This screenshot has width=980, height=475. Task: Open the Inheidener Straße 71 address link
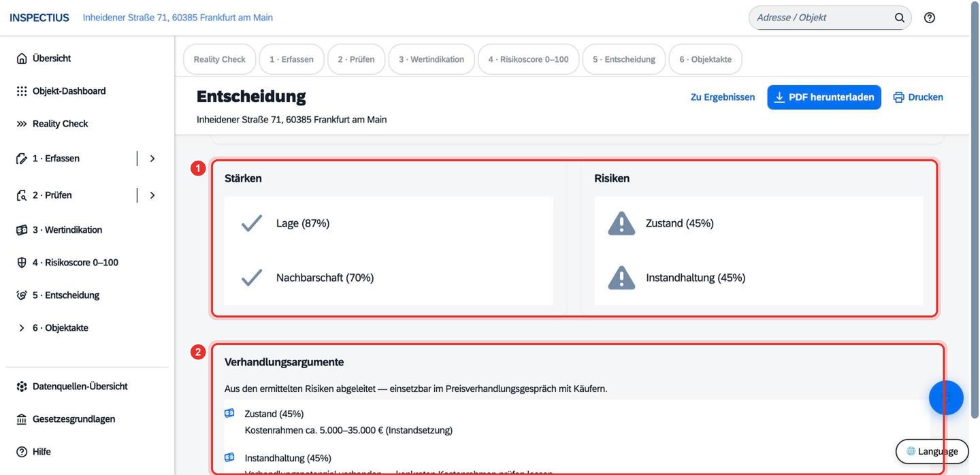178,18
